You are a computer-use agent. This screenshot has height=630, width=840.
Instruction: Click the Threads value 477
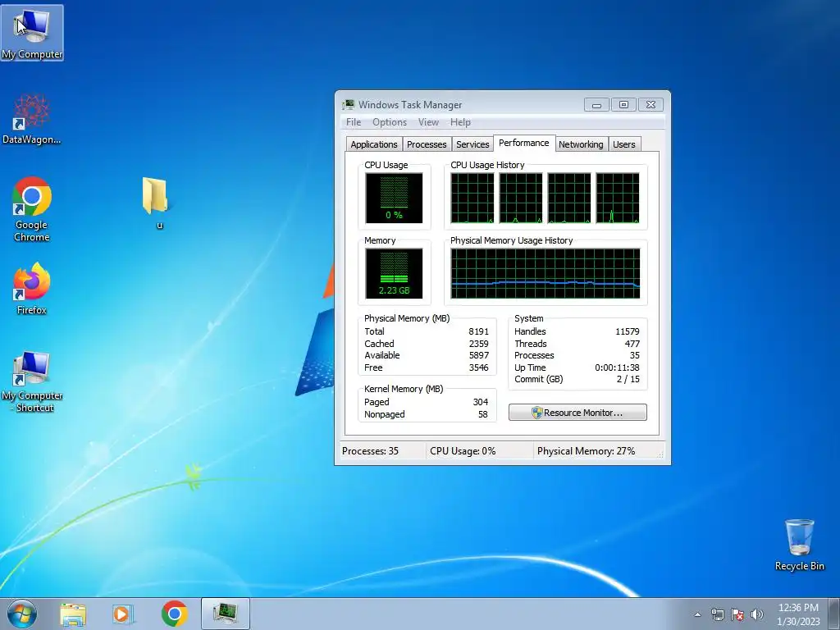632,344
